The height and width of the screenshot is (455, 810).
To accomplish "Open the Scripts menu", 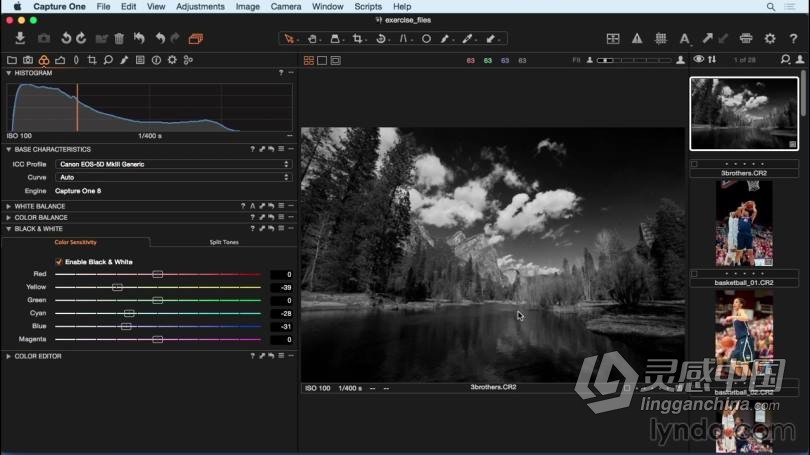I will point(368,7).
